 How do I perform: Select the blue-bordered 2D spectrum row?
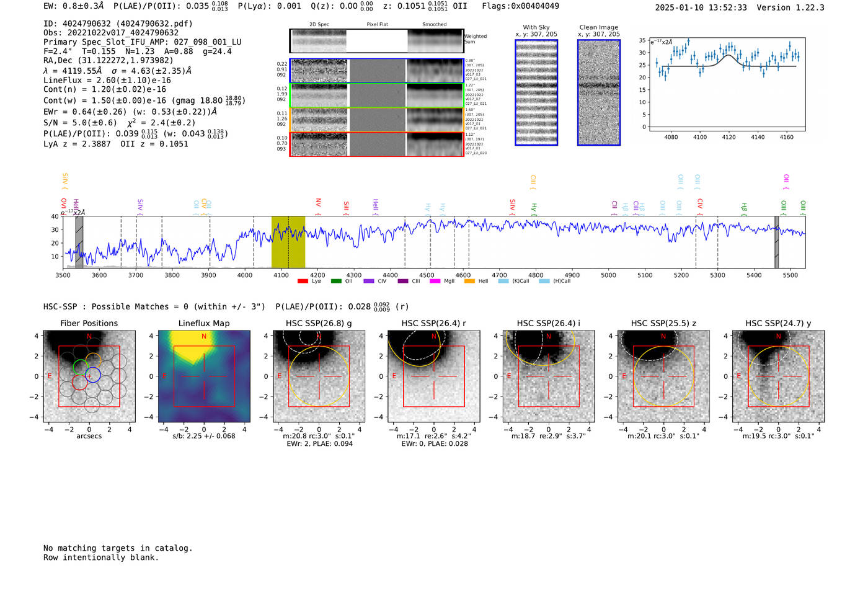(376, 71)
